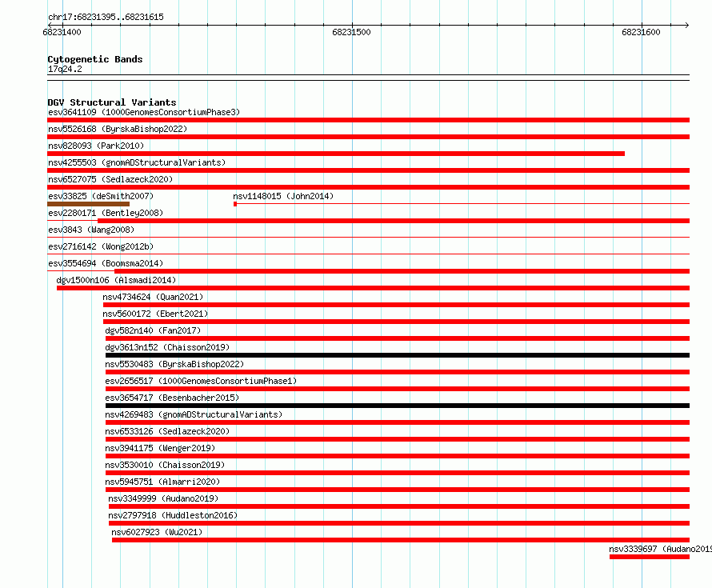Click the 68231500 ruler position

pos(351,32)
